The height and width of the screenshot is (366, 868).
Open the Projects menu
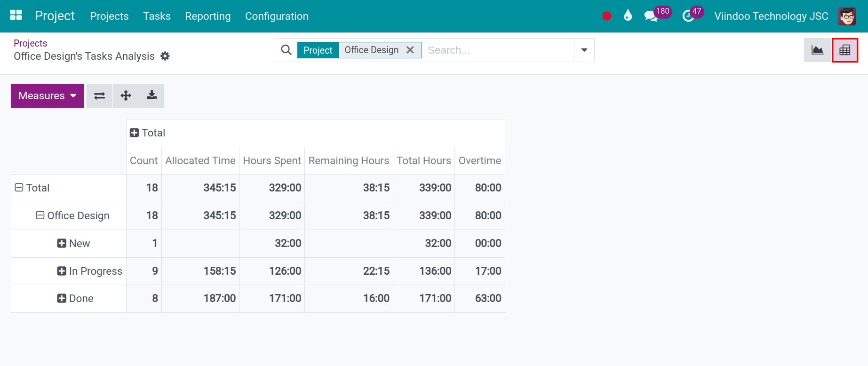[x=109, y=16]
